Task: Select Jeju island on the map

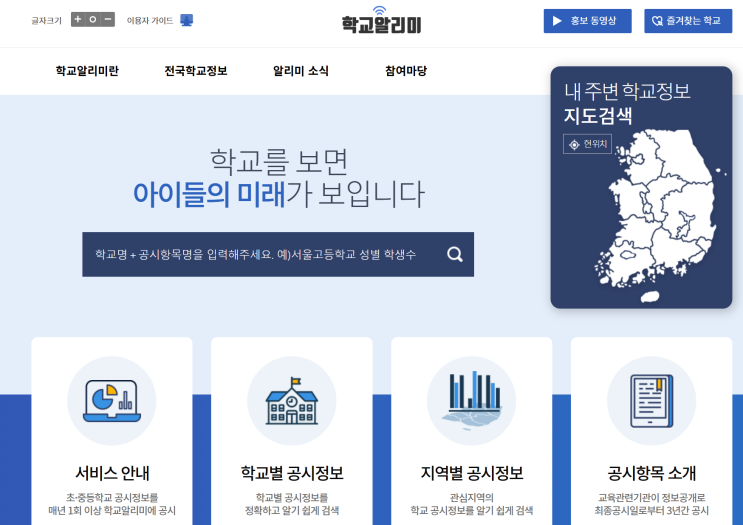Action: (x=650, y=297)
